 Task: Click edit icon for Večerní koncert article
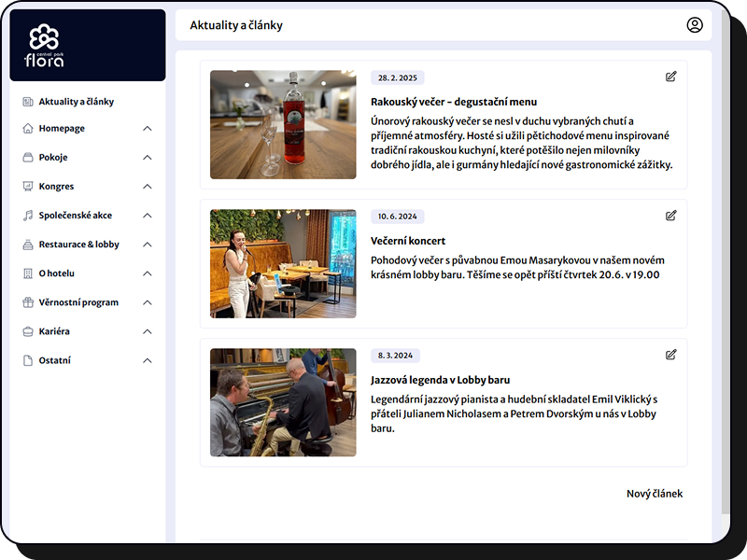[670, 216]
